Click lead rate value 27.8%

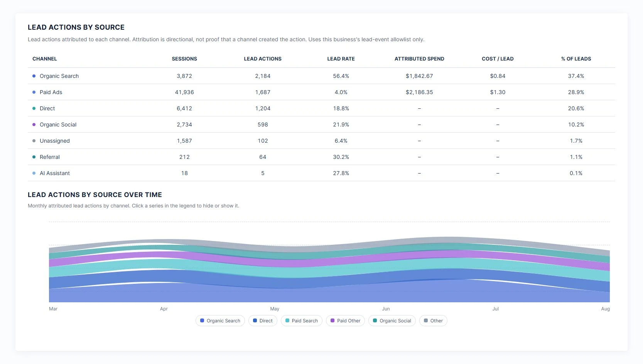point(341,173)
